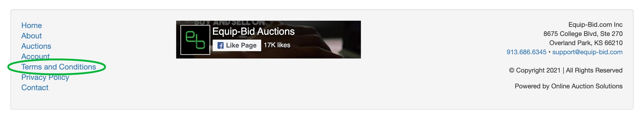Click the Equip-Bid.com Inc company name
This screenshot has height=117, width=644.
[x=595, y=25]
